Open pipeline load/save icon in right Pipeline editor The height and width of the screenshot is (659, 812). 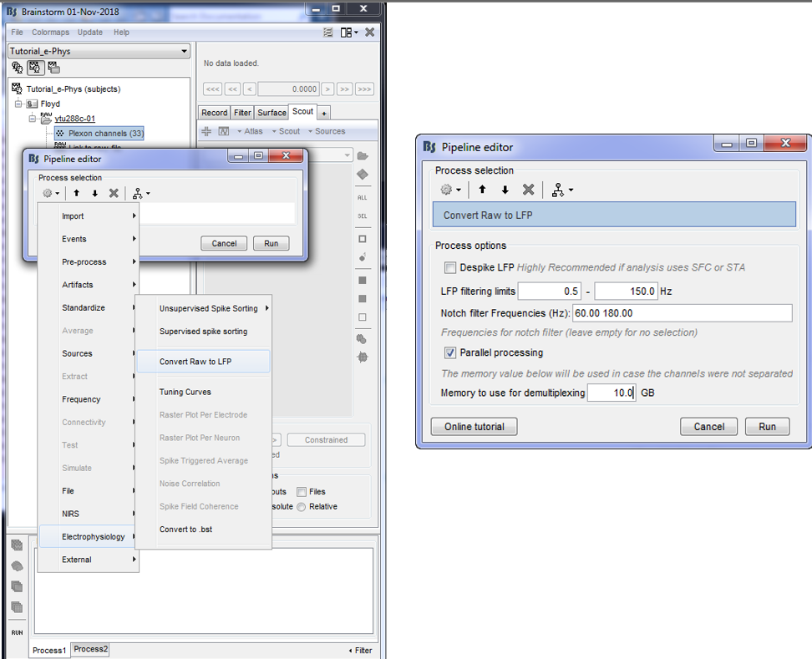[x=560, y=190]
